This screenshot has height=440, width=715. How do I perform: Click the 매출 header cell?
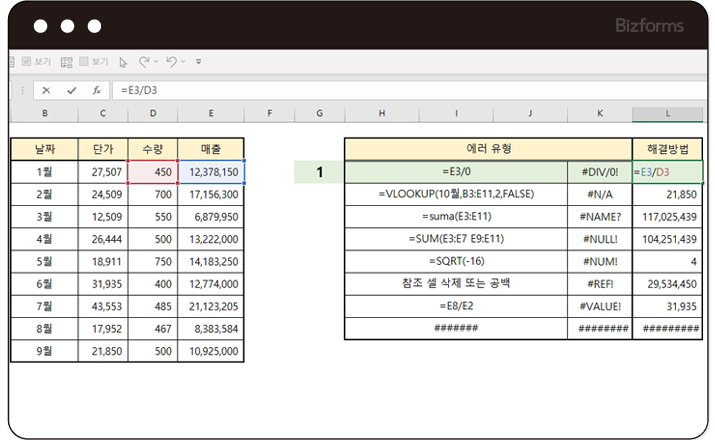pyautogui.click(x=211, y=149)
